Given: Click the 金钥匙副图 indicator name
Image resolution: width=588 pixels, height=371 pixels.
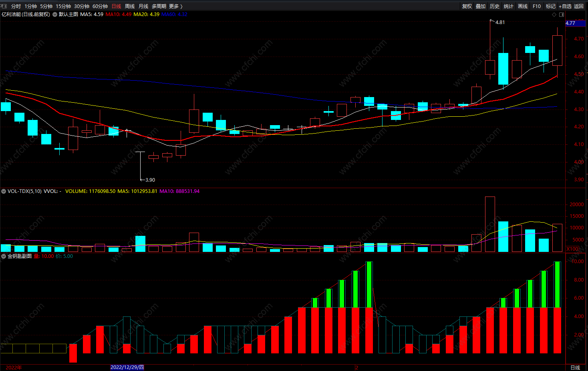Looking at the screenshot, I should 20,256.
